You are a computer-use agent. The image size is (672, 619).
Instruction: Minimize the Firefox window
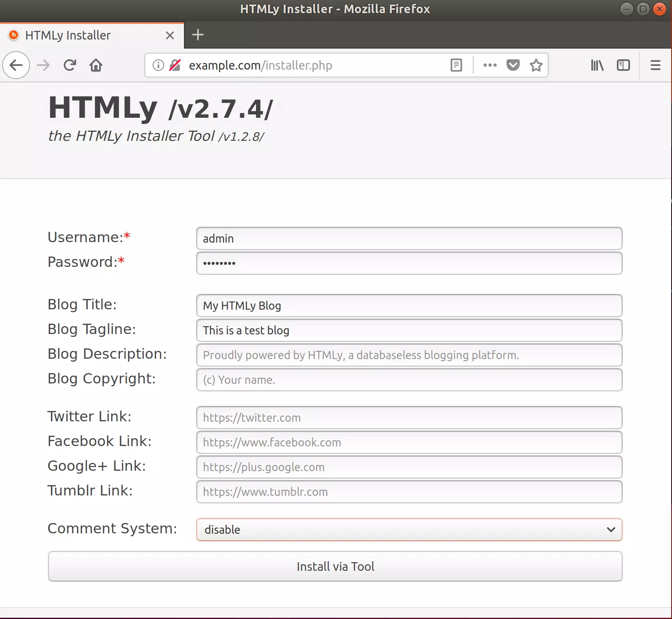click(x=626, y=9)
